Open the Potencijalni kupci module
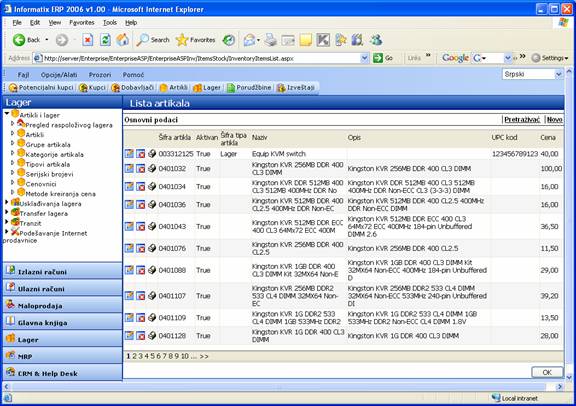The image size is (576, 406). [41, 87]
